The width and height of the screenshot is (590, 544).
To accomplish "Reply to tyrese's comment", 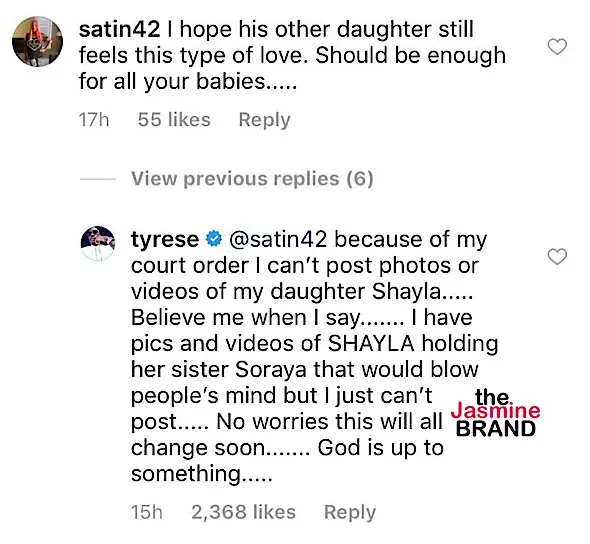I will [x=350, y=512].
